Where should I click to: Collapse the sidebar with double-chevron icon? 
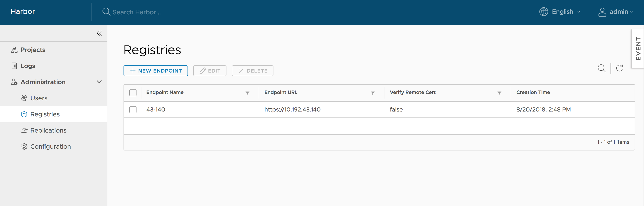tap(100, 33)
